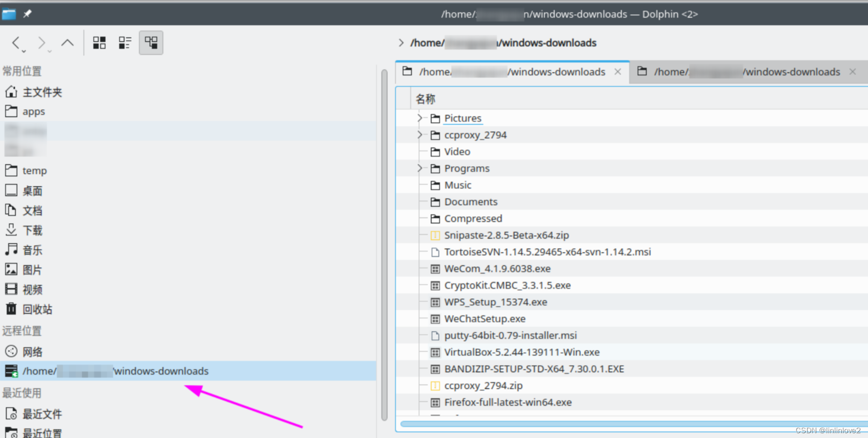This screenshot has height=438, width=868.
Task: Select the Video folder
Action: click(x=457, y=151)
